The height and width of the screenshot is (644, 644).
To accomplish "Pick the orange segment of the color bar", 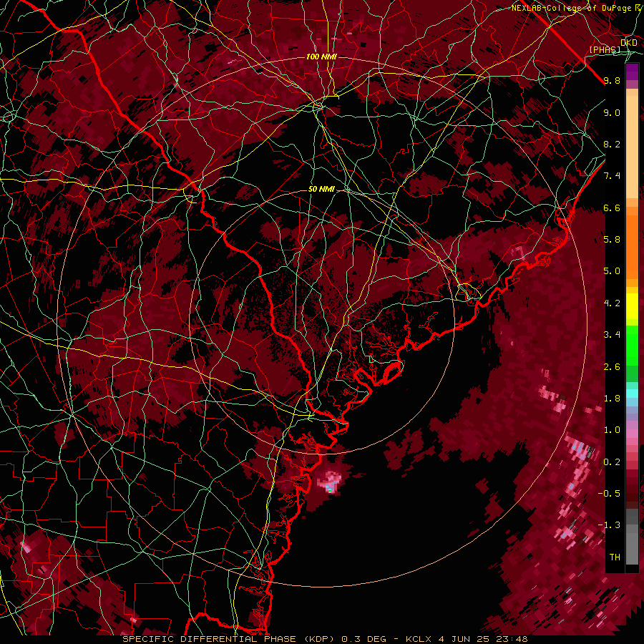I will pos(632,246).
